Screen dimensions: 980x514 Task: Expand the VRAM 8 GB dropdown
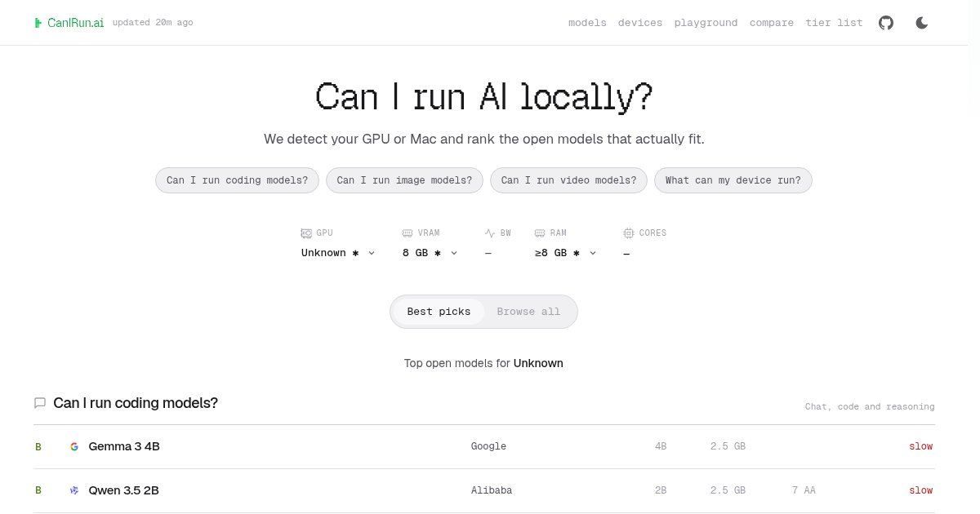(x=430, y=253)
